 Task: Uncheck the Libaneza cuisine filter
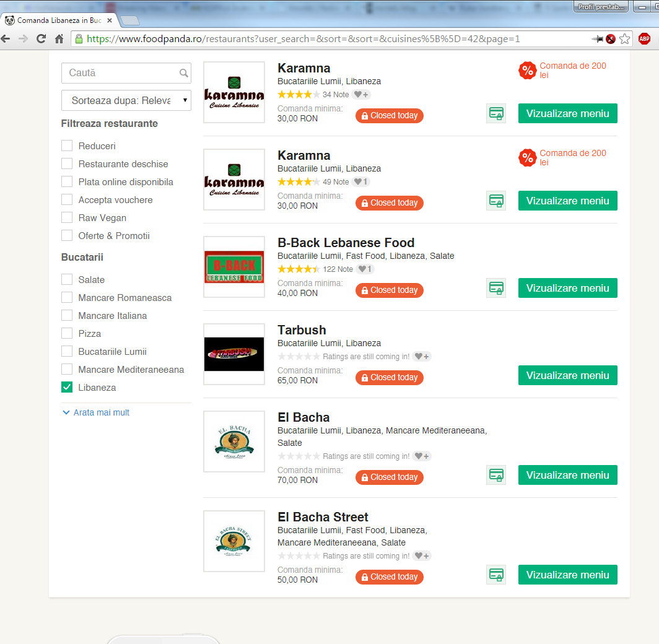(67, 387)
